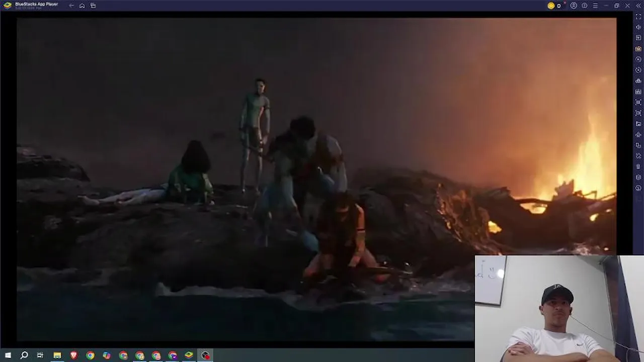Open the BlueStacks account profile icon
This screenshot has width=644, height=362.
[574, 6]
